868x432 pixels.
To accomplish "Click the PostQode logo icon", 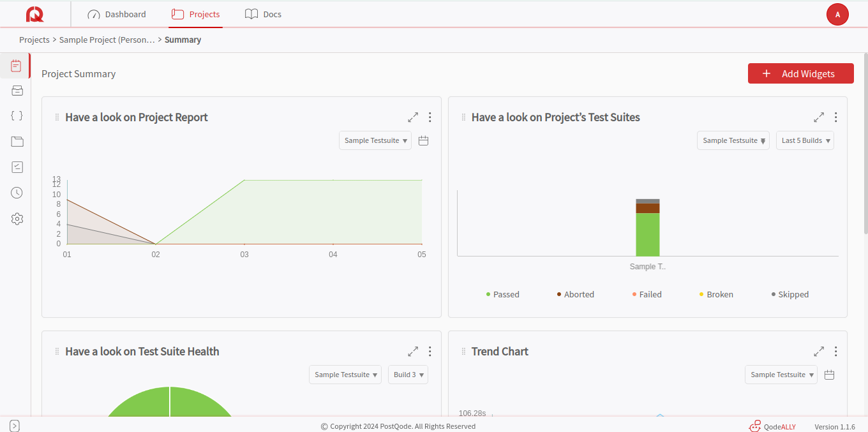I will tap(35, 14).
